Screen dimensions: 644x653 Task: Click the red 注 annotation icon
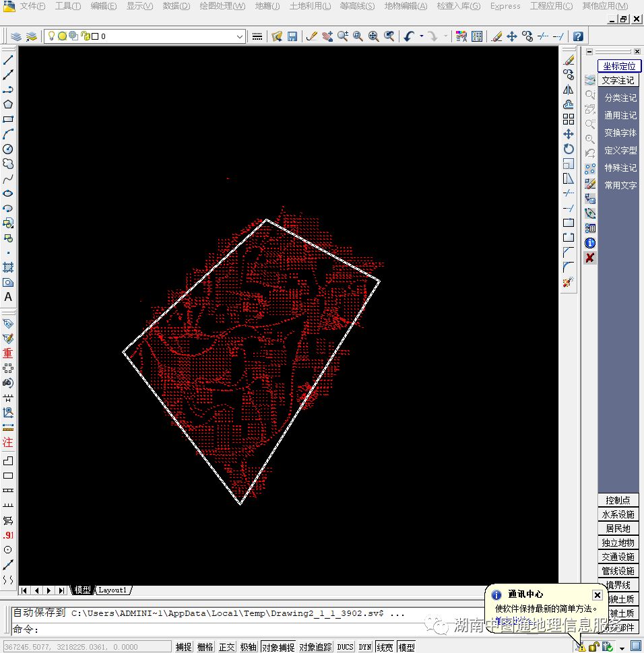(x=8, y=442)
